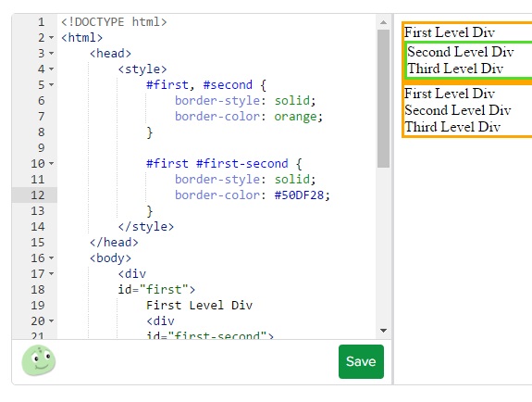Click the closing </style> tag
This screenshot has width=532, height=402.
point(146,227)
